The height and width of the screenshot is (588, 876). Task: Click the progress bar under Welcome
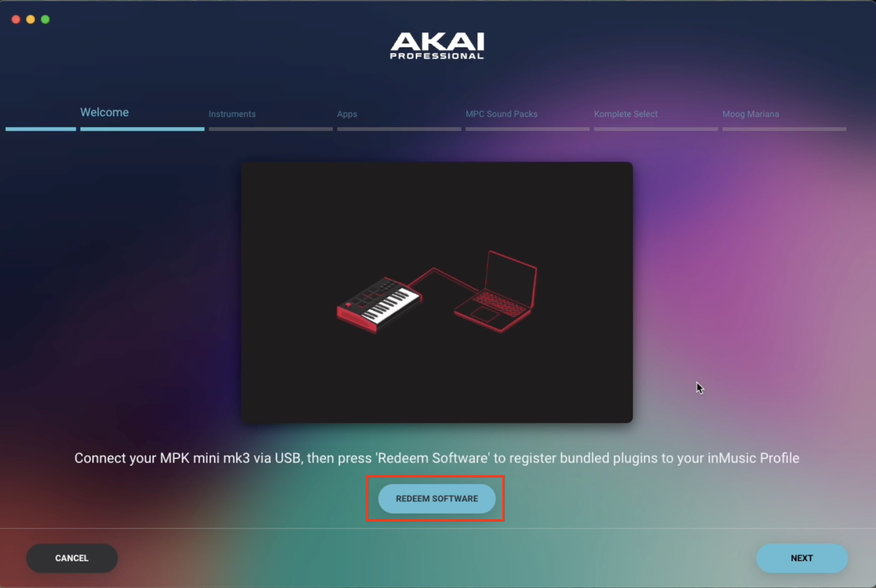coord(142,129)
